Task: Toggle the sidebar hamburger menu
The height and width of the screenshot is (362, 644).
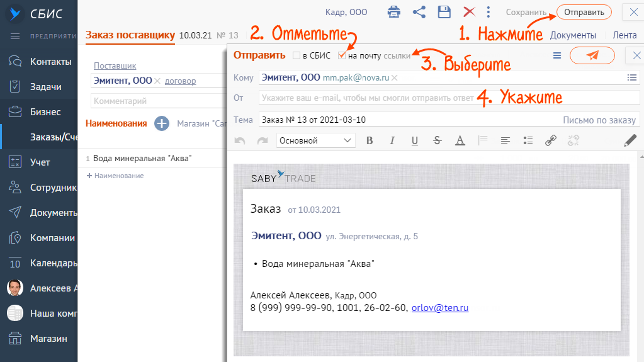Action: pos(16,36)
